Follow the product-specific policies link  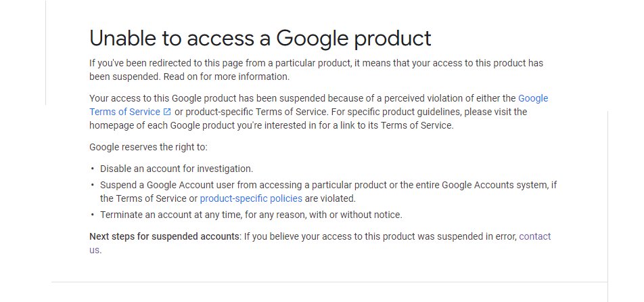[251, 198]
